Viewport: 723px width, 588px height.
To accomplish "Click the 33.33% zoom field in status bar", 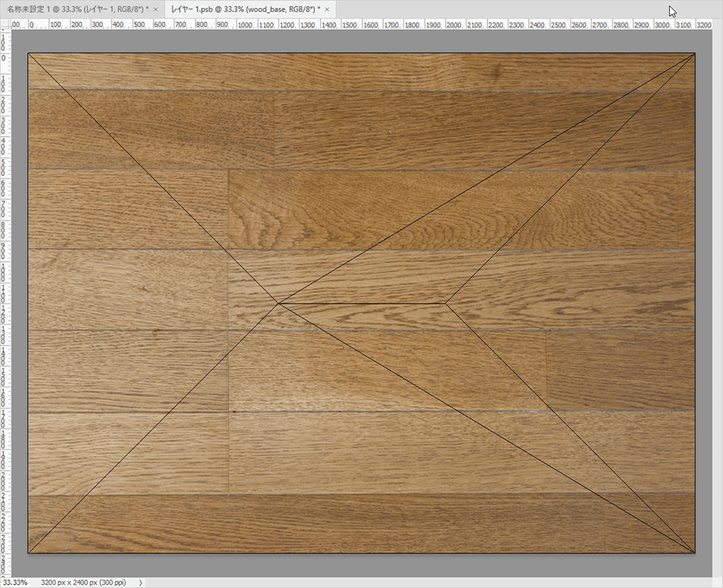I will tap(15, 582).
